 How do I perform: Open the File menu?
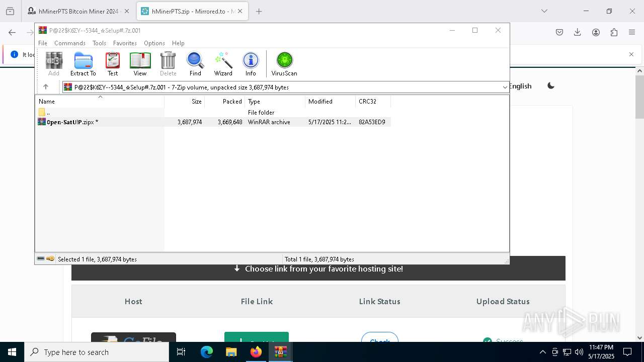pos(43,43)
